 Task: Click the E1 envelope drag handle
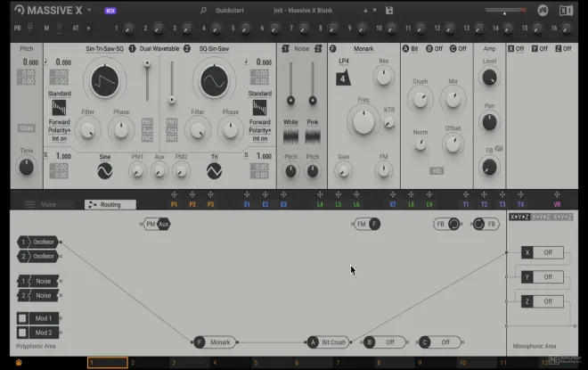[x=247, y=194]
